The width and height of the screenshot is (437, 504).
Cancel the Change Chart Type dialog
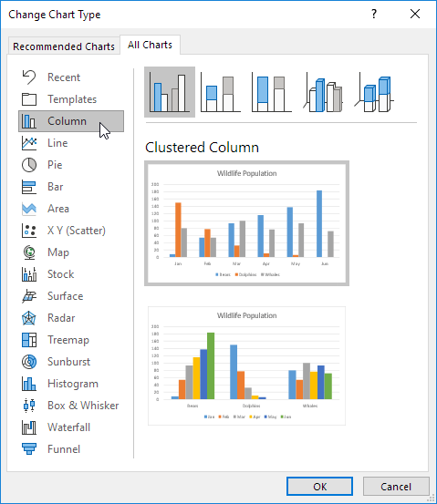[396, 487]
